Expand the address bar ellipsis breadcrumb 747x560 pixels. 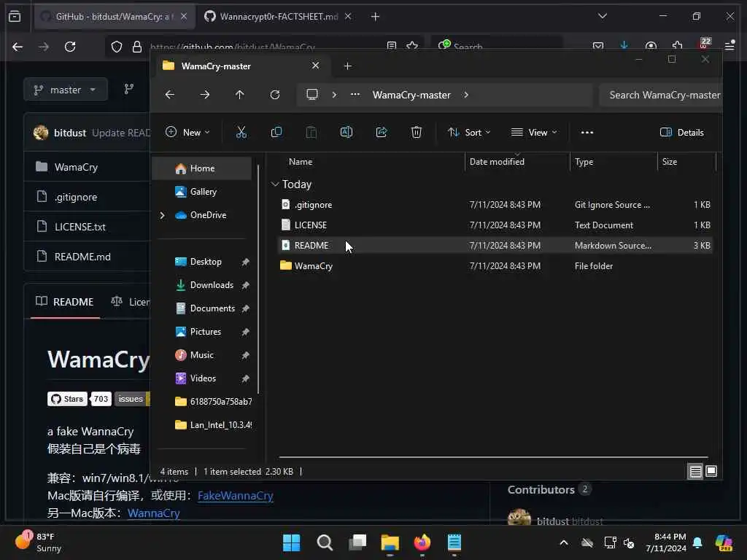355,94
